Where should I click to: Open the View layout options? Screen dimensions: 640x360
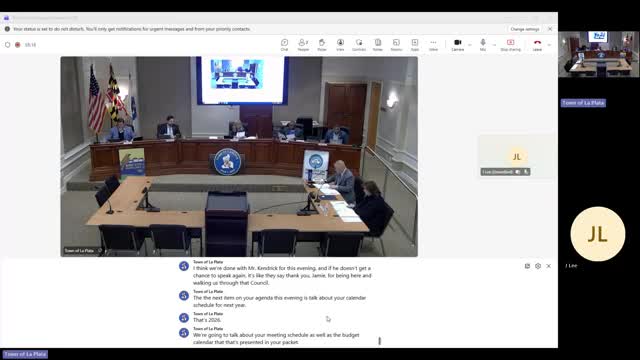point(340,44)
